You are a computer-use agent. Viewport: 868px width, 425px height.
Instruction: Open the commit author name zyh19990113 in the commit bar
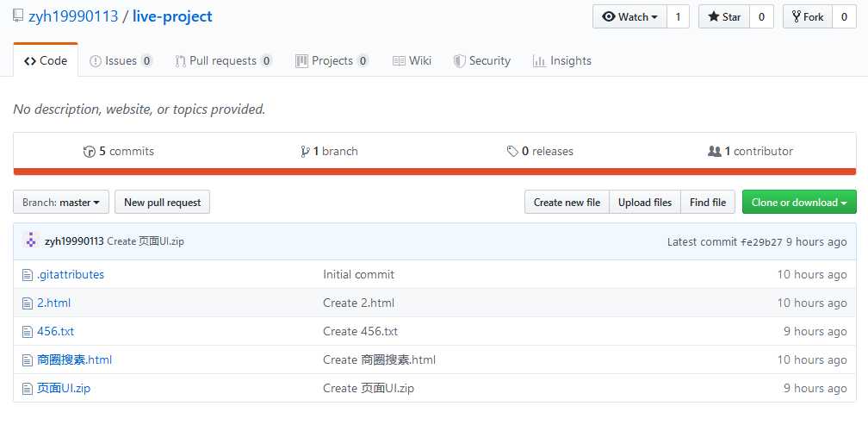pyautogui.click(x=74, y=241)
